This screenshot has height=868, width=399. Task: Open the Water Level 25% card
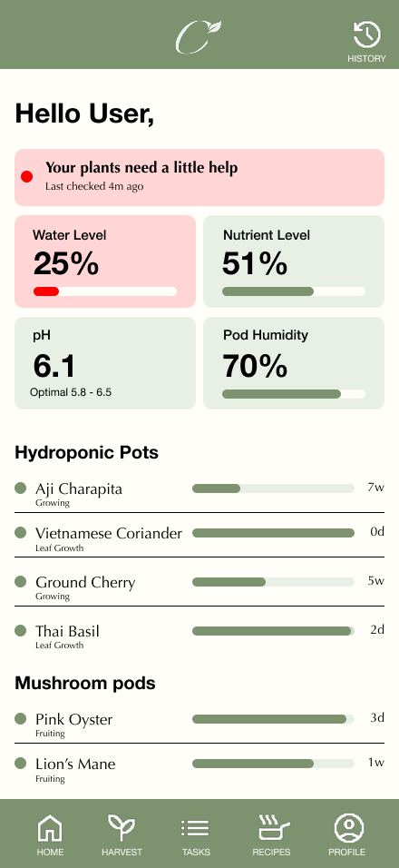105,261
